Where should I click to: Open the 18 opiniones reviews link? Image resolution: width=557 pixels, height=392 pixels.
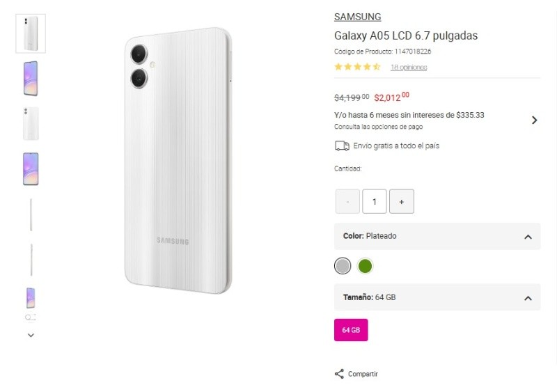(x=409, y=68)
